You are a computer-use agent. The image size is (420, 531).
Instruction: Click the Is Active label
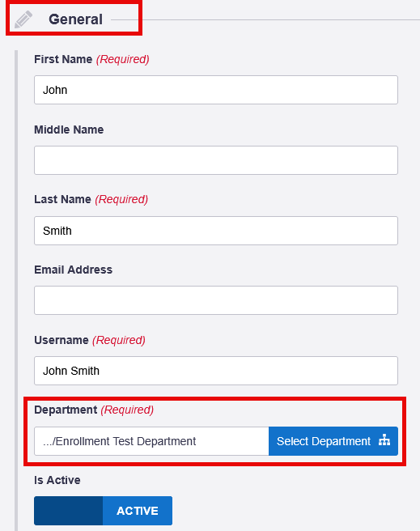57,480
